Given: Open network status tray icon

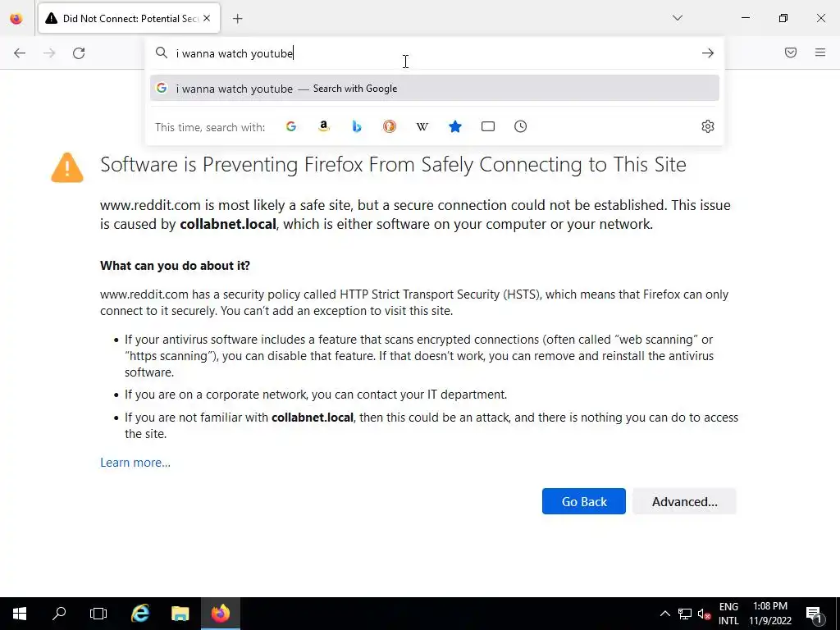Looking at the screenshot, I should point(685,614).
